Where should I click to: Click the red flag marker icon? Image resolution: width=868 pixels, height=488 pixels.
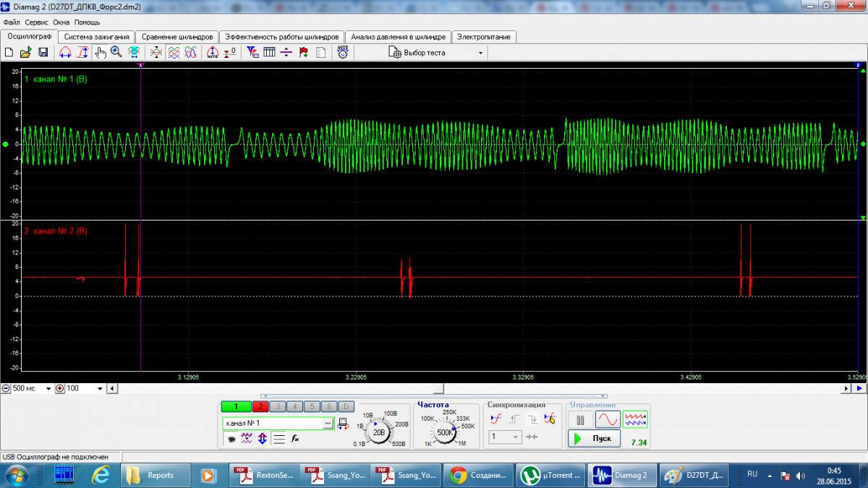click(303, 53)
